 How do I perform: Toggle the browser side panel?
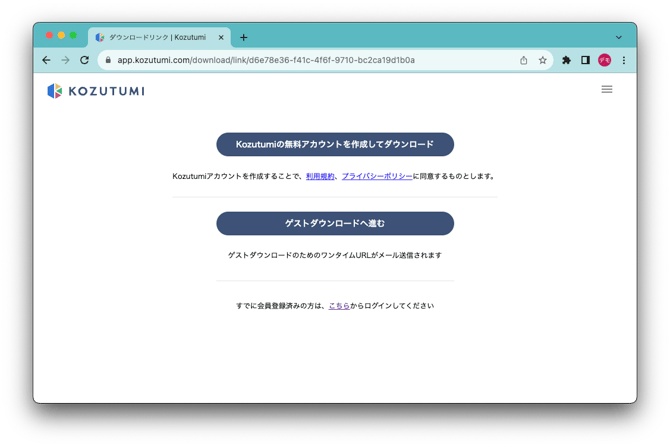pos(585,60)
